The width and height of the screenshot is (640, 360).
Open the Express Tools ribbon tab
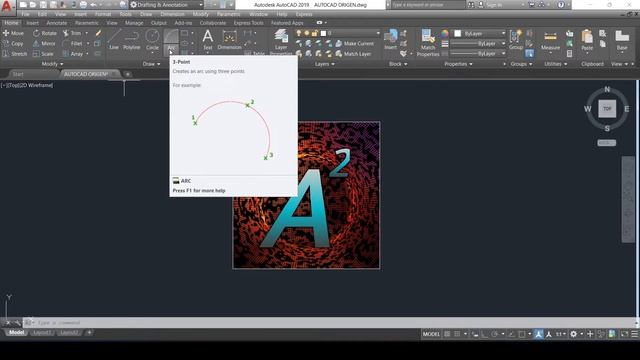tap(249, 23)
